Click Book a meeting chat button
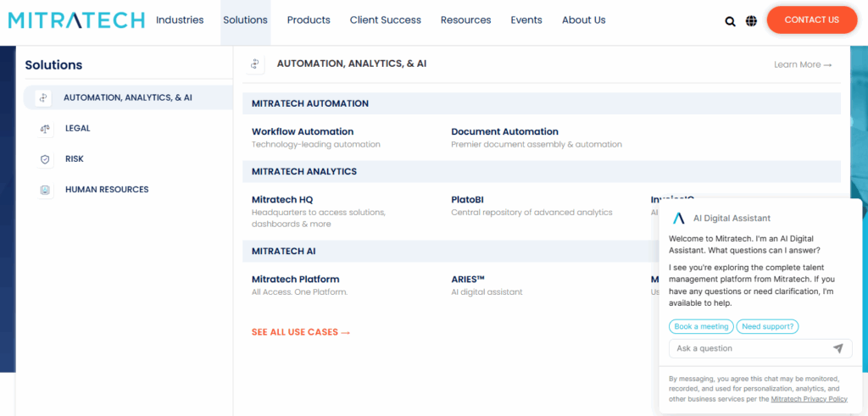The image size is (868, 416). click(x=701, y=326)
